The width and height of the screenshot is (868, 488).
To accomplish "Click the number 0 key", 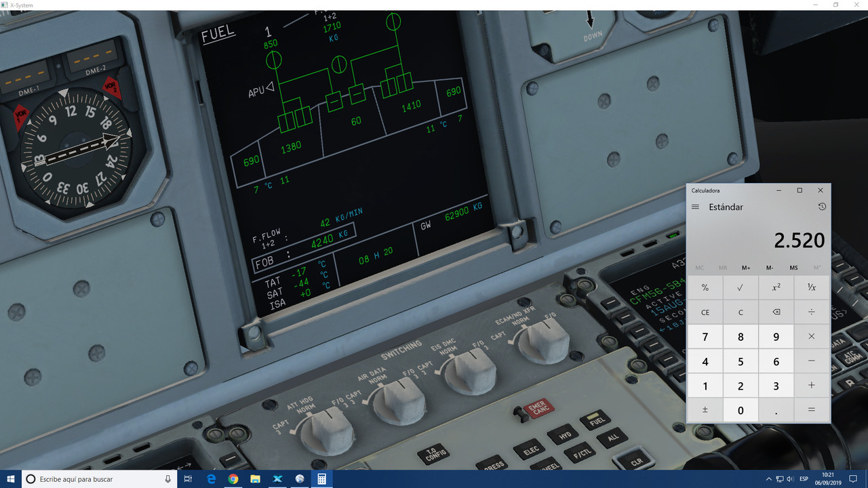I will 741,410.
